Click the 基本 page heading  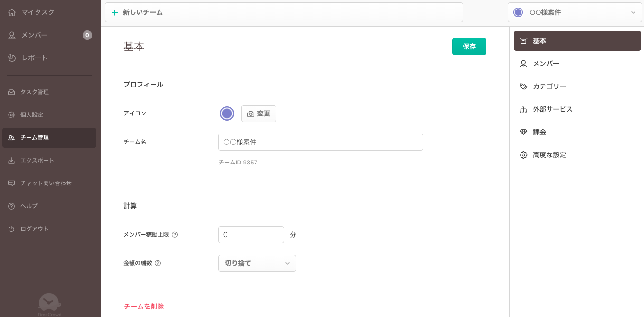pyautogui.click(x=134, y=47)
